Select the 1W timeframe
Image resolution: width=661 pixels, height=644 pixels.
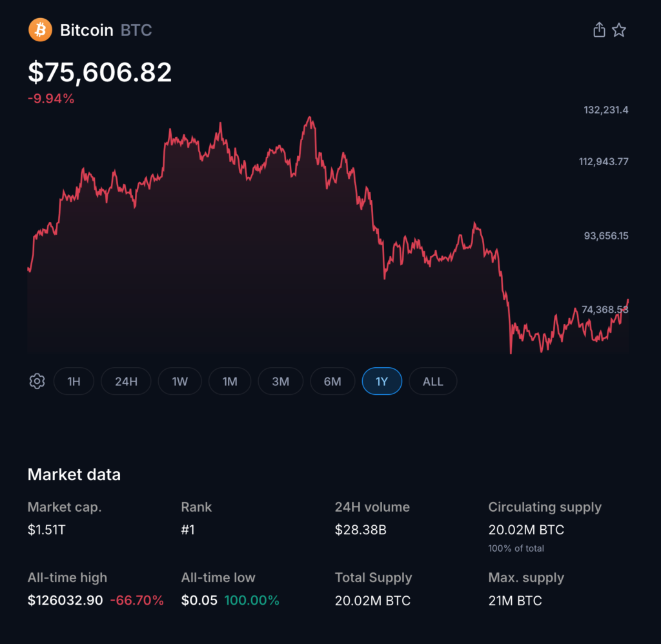click(179, 381)
